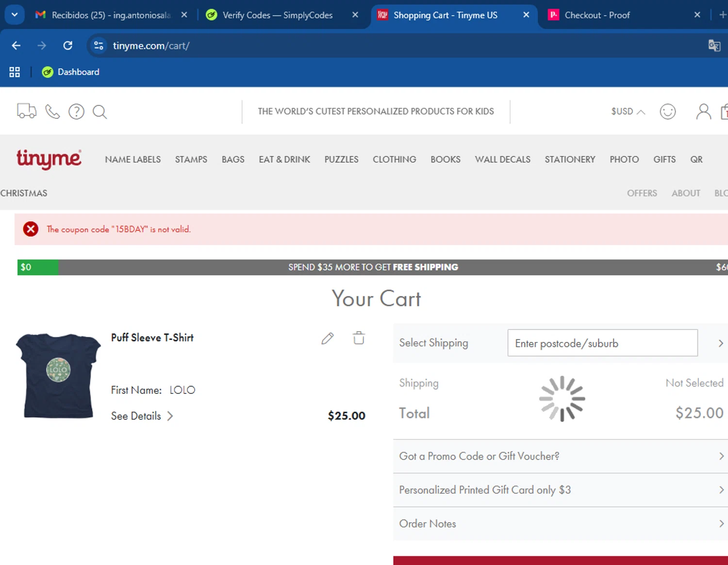
Task: Switch to the Verify Codes SimplyCodes tab
Action: click(277, 15)
